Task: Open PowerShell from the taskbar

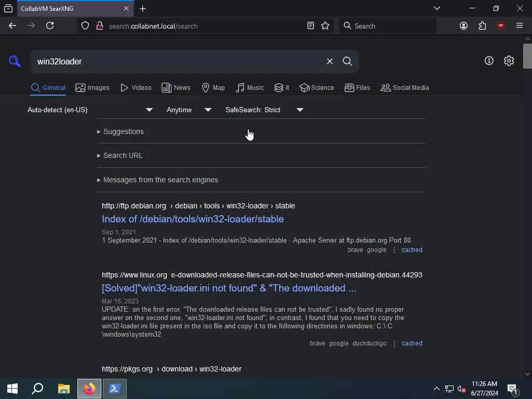Action: 115,389
